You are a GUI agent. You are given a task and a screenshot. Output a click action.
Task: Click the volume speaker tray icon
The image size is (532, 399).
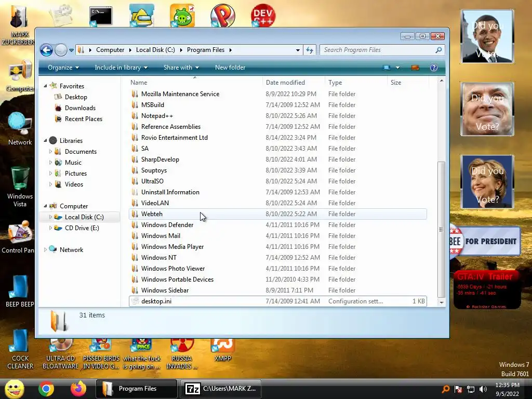(483, 389)
